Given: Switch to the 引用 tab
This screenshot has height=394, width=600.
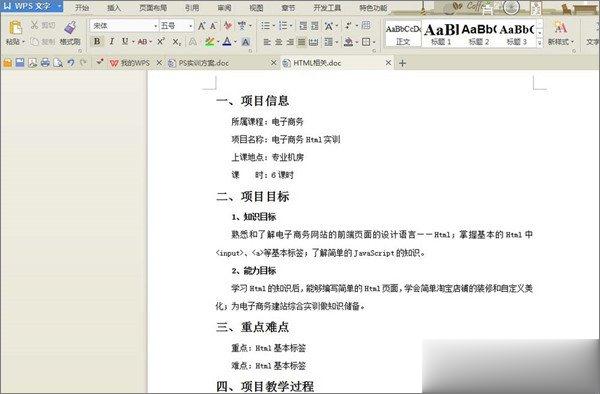Looking at the screenshot, I should tap(192, 8).
